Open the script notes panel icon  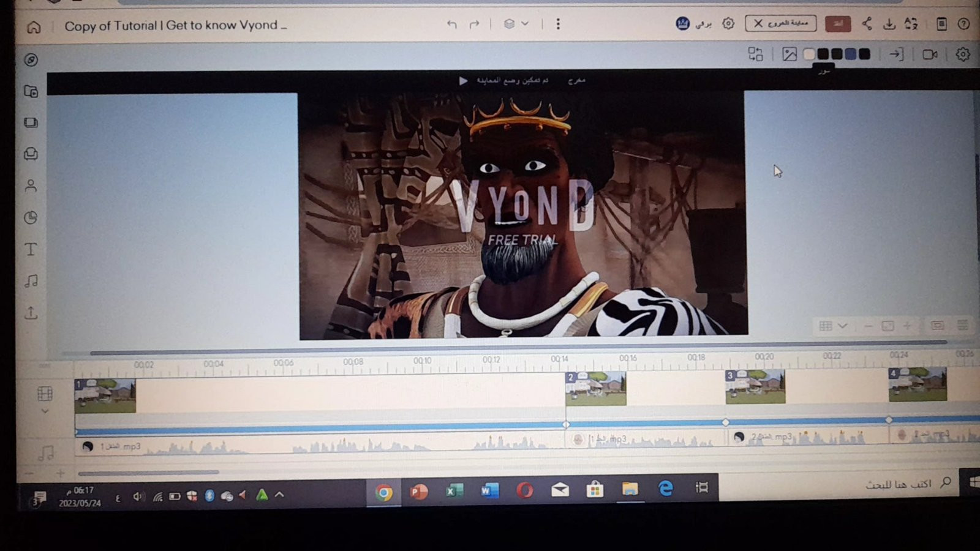[941, 24]
